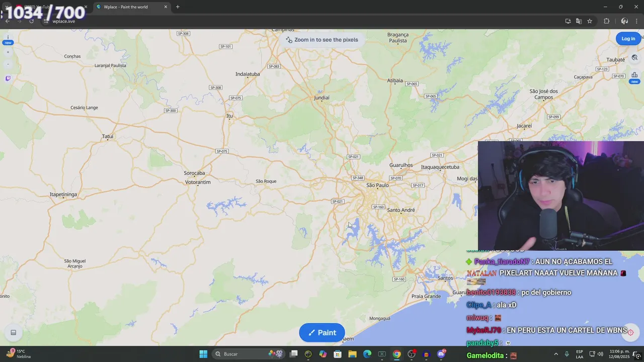The image size is (644, 362).
Task: Open clock showing 11:06 p. m.
Action: (619, 354)
